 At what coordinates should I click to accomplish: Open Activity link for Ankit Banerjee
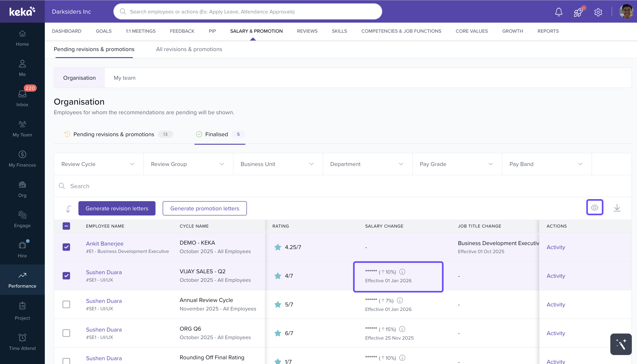point(555,247)
